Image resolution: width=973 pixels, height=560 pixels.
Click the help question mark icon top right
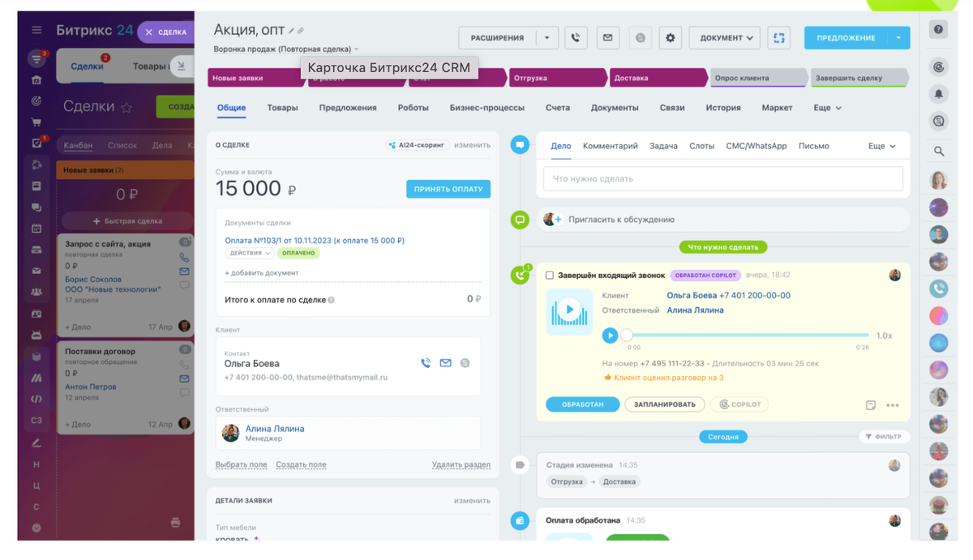[x=939, y=28]
